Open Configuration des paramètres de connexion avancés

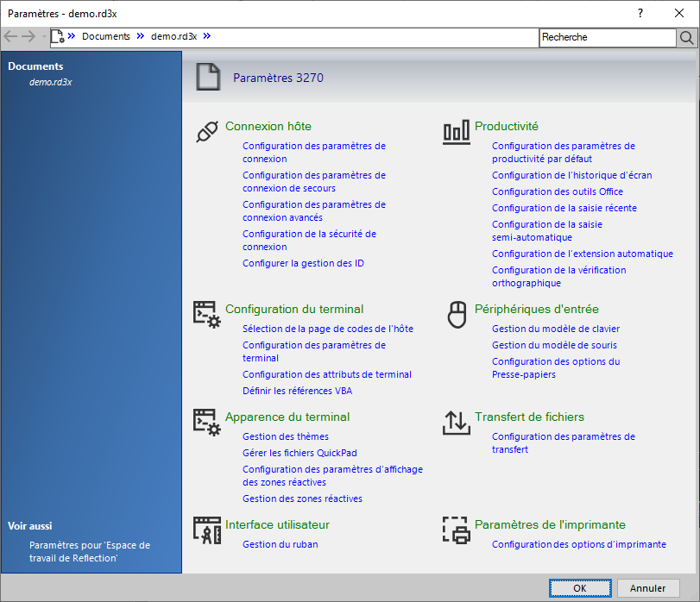pyautogui.click(x=314, y=211)
